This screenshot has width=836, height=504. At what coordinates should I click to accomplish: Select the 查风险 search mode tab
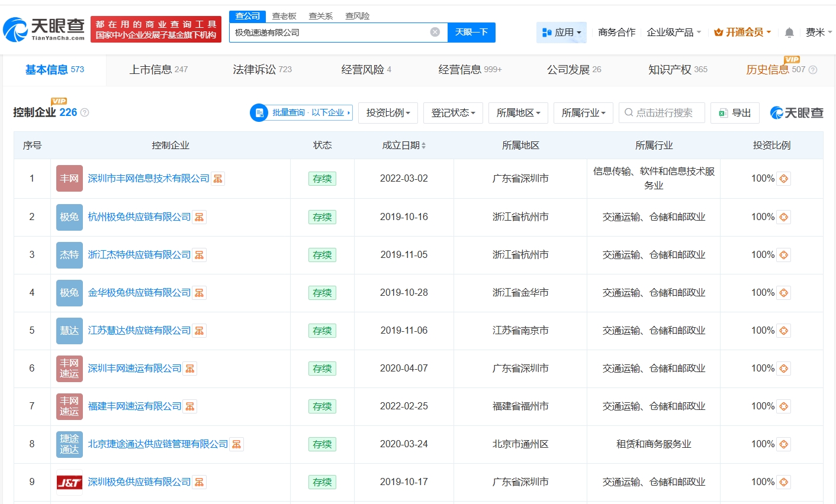(x=358, y=16)
